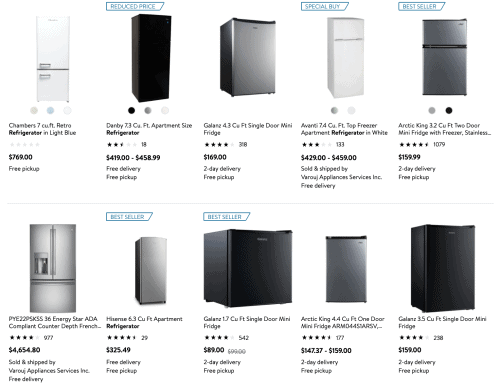View Galanz 1.7 Cu Ft mini fridge image
Screen dimensions: 500x387
(248, 268)
